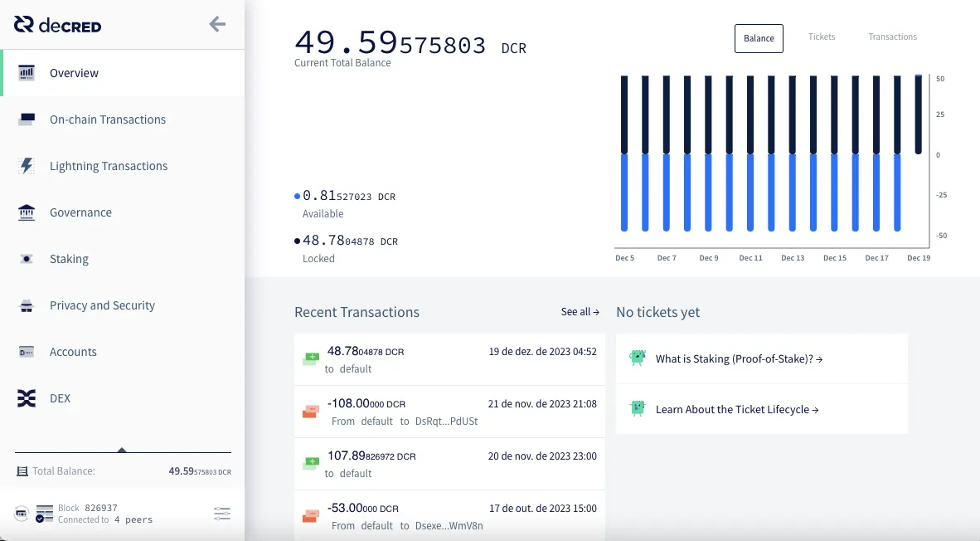Click mascot icon beside Ticket Lifecycle
The height and width of the screenshot is (541, 980).
click(638, 409)
